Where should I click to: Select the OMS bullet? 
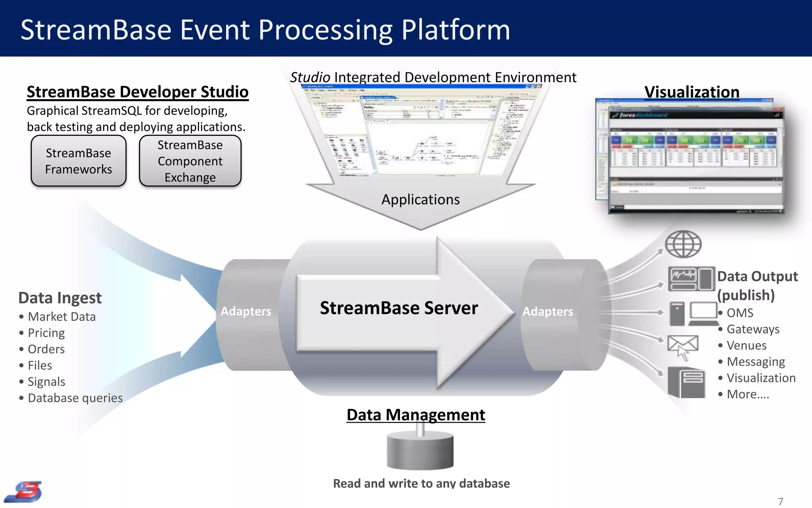(736, 313)
